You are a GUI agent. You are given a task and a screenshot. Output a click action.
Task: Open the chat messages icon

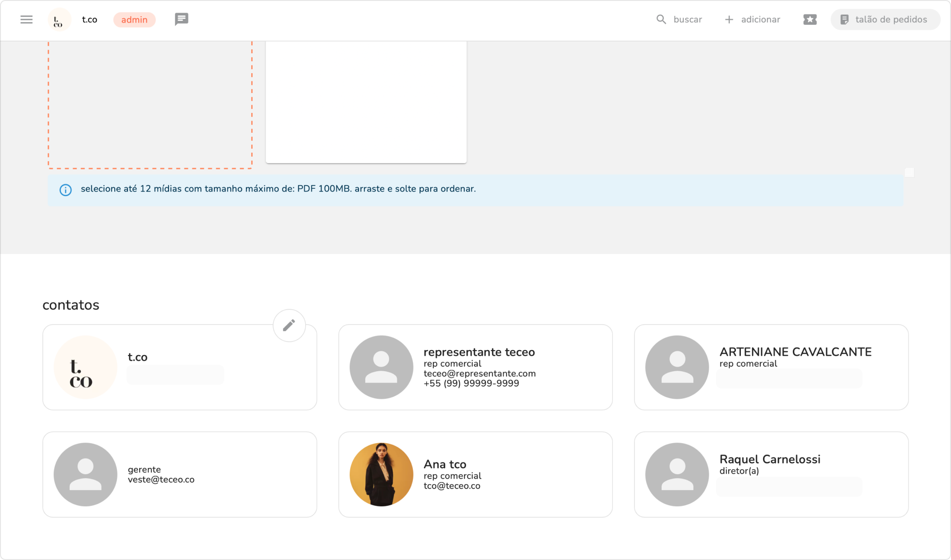click(181, 19)
